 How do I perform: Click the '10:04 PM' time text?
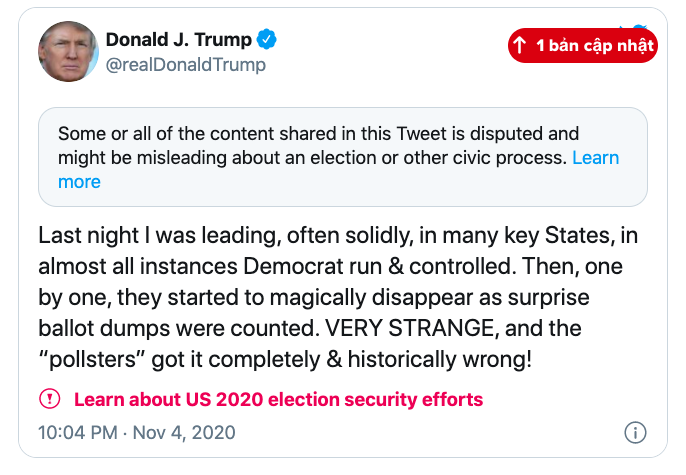tap(76, 433)
